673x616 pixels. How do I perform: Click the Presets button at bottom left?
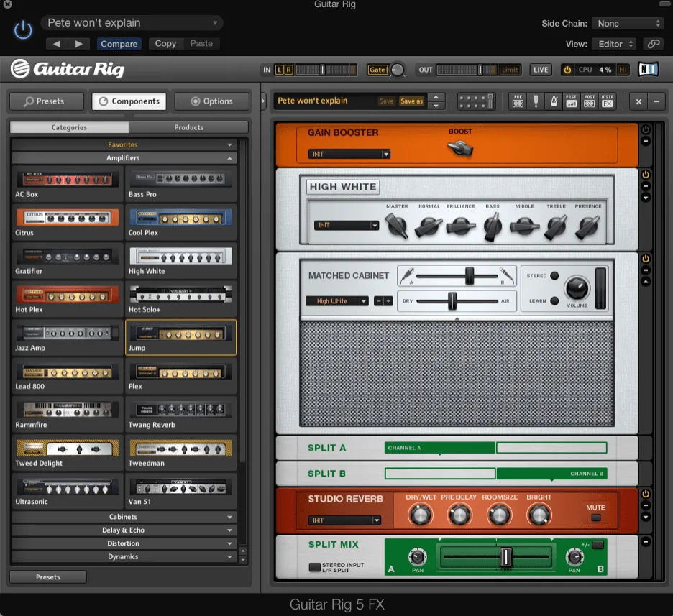(x=48, y=577)
